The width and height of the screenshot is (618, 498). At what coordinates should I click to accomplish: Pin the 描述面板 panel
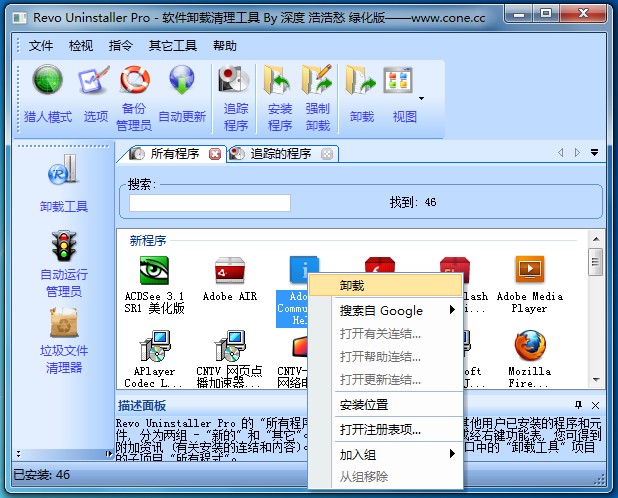tap(578, 405)
